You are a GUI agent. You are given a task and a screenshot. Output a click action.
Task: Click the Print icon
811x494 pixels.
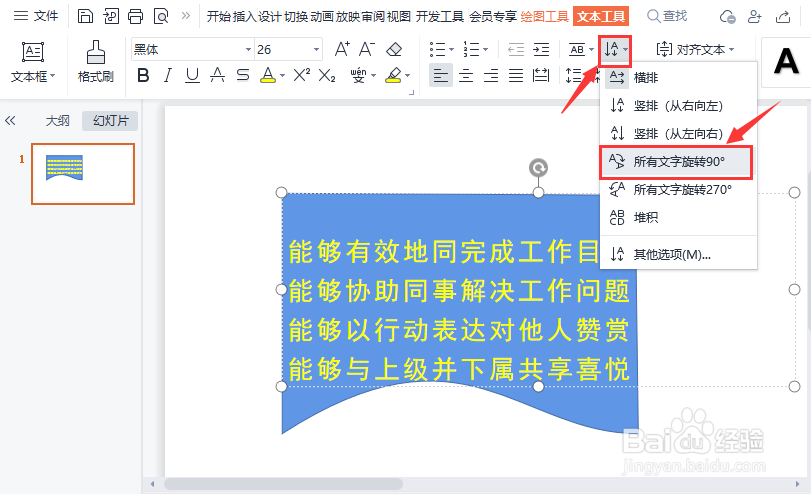(x=136, y=17)
